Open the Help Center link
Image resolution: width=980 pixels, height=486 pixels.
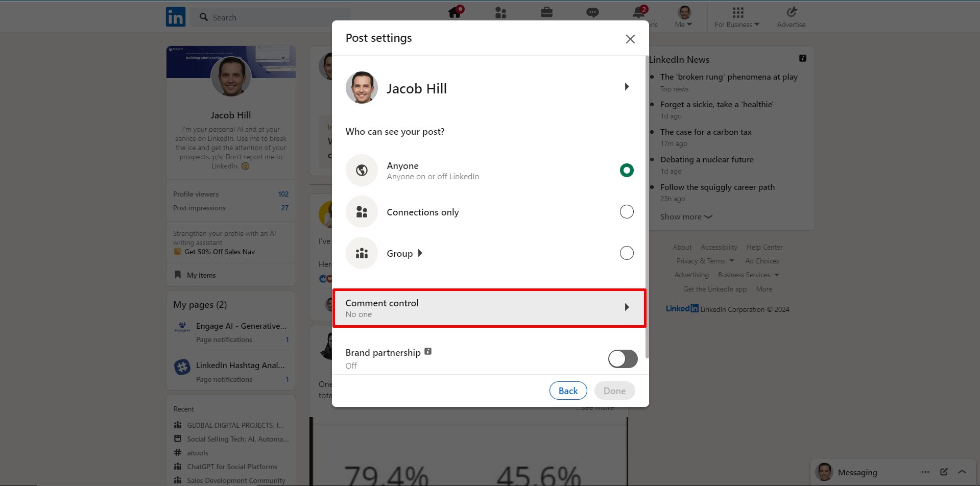(x=764, y=247)
